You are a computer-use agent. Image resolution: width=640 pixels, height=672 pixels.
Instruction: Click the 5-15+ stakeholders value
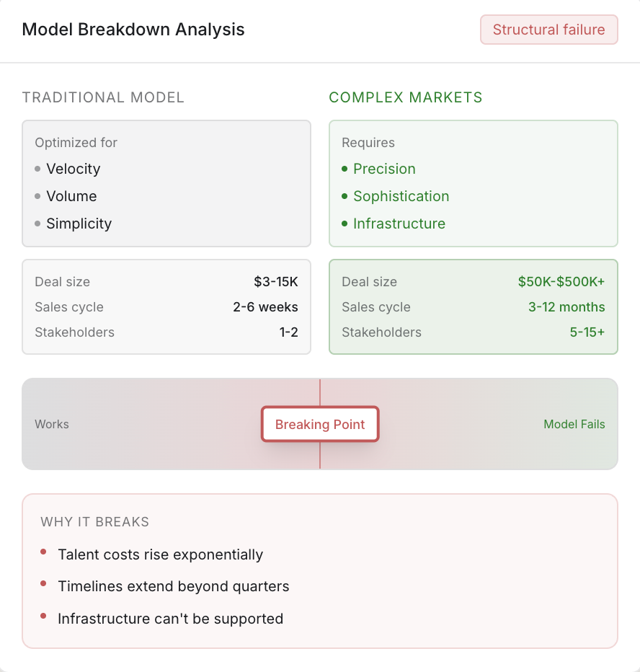point(587,332)
